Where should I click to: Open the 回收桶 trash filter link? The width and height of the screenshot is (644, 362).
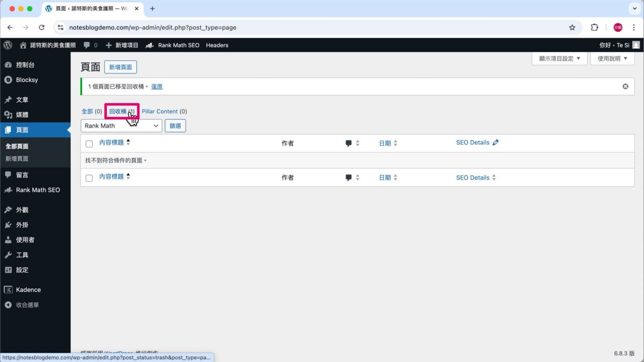click(118, 111)
